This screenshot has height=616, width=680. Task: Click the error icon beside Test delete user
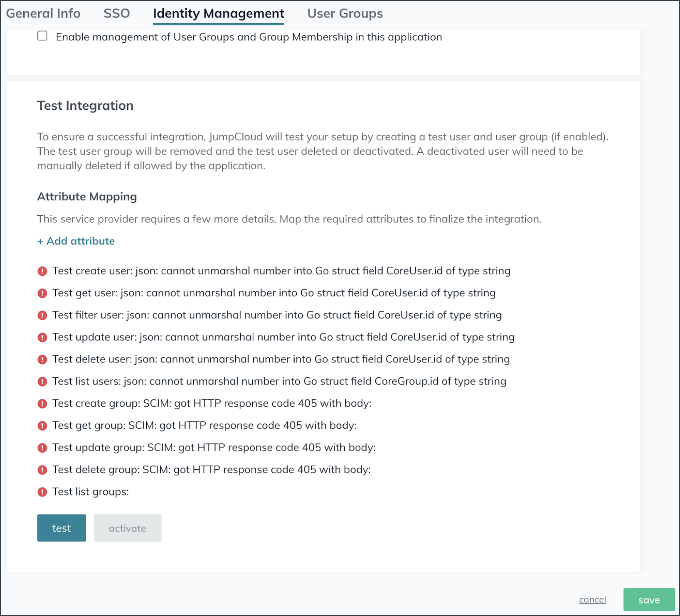(x=42, y=360)
